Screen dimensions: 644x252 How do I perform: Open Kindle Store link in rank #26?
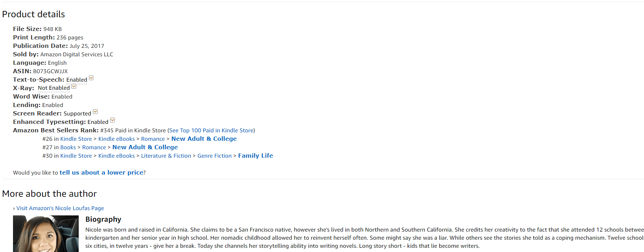(x=76, y=139)
